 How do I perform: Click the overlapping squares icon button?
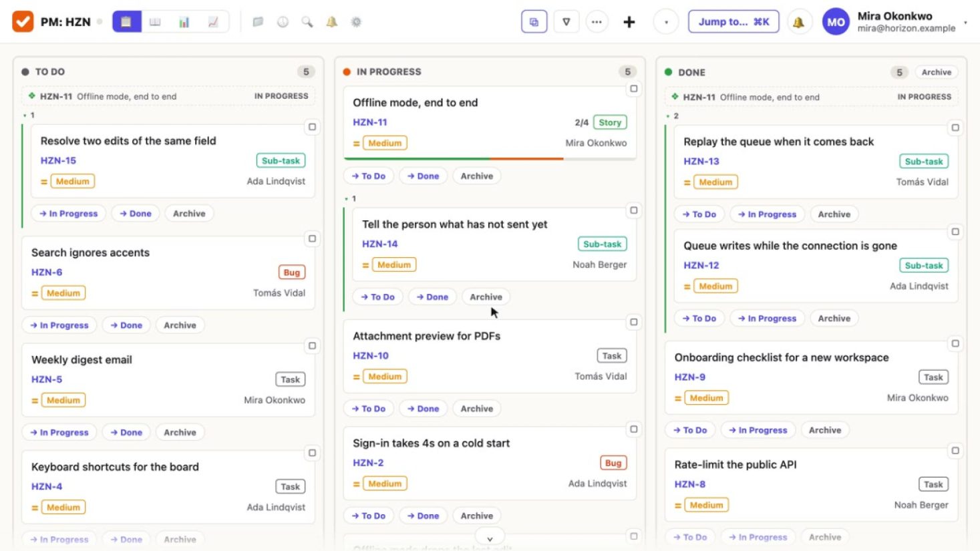point(534,22)
